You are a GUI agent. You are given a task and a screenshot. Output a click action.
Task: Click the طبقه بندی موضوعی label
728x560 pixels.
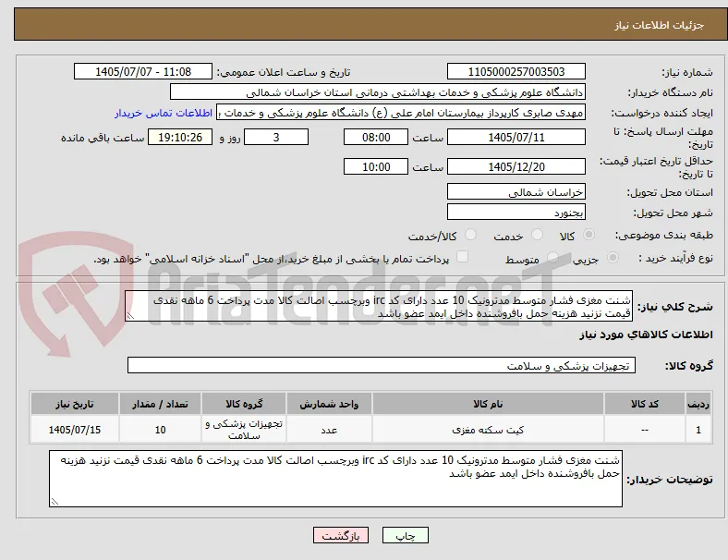(664, 236)
